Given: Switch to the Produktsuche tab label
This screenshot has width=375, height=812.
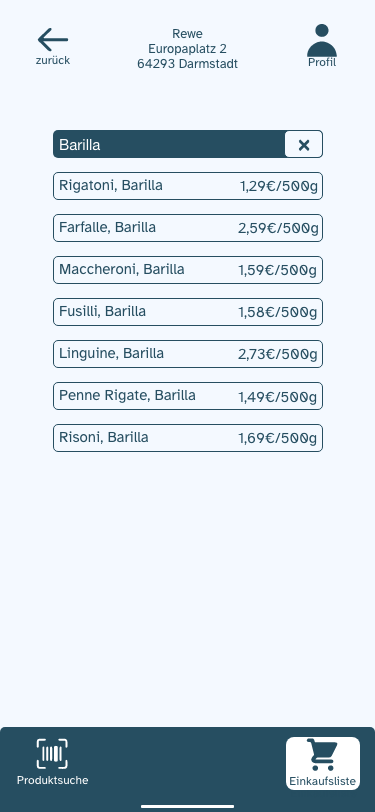Looking at the screenshot, I should coord(52,780).
